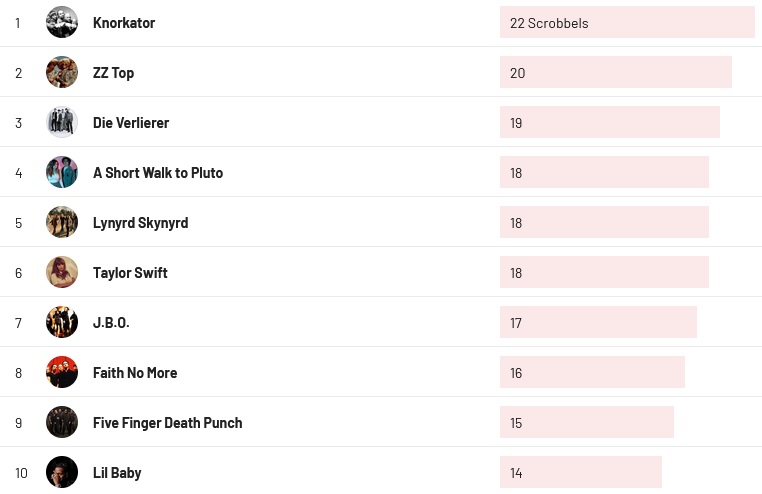Screen dimensions: 762x494
Task: Select A Short Walk to Pluto avatar
Action: 62,172
